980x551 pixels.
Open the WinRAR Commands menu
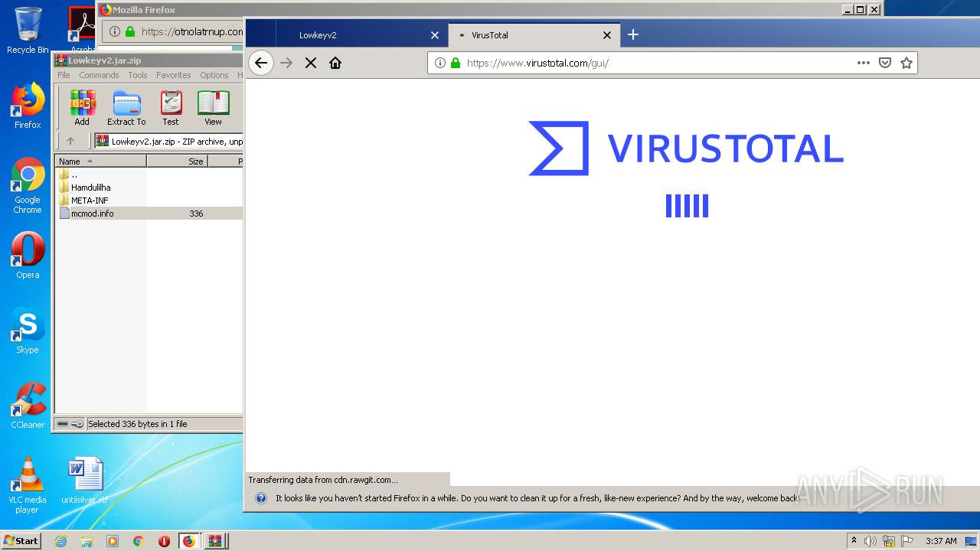(x=99, y=75)
